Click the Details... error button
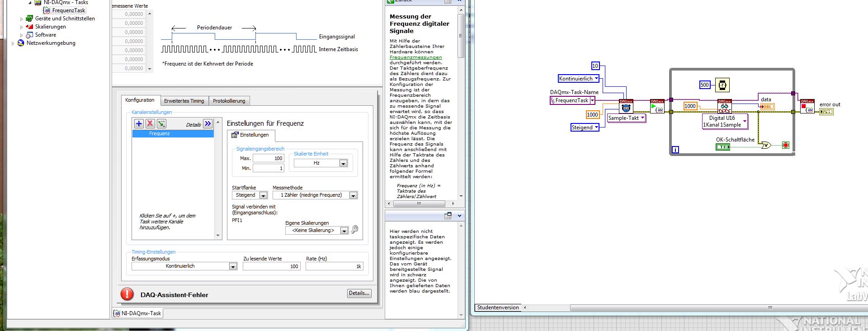Screen dimensions: 868x331 (x=359, y=293)
